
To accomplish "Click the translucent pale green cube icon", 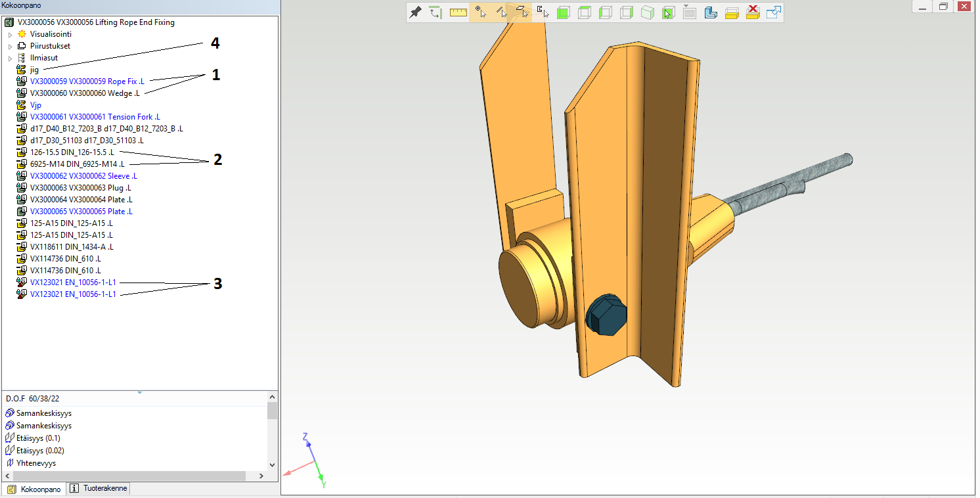I will 647,13.
